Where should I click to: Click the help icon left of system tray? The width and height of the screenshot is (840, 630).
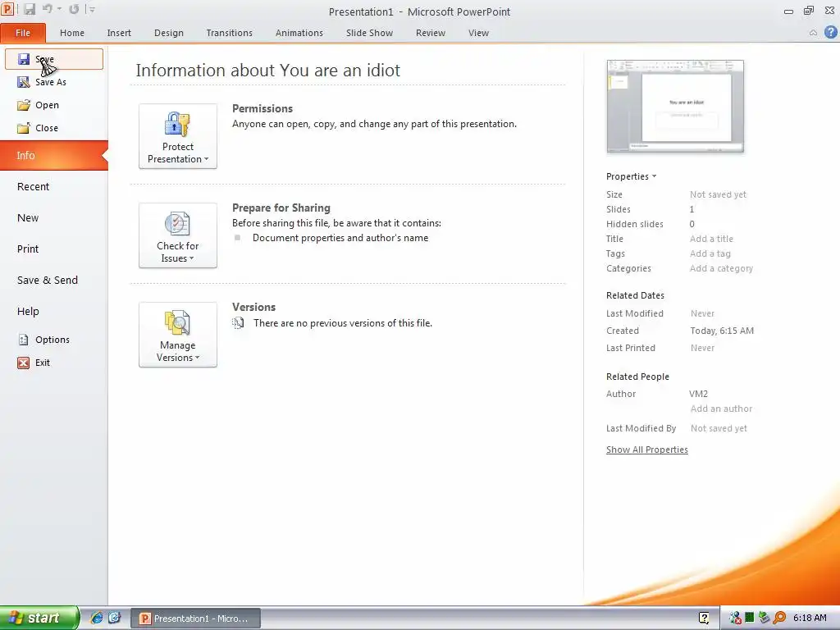pyautogui.click(x=704, y=618)
